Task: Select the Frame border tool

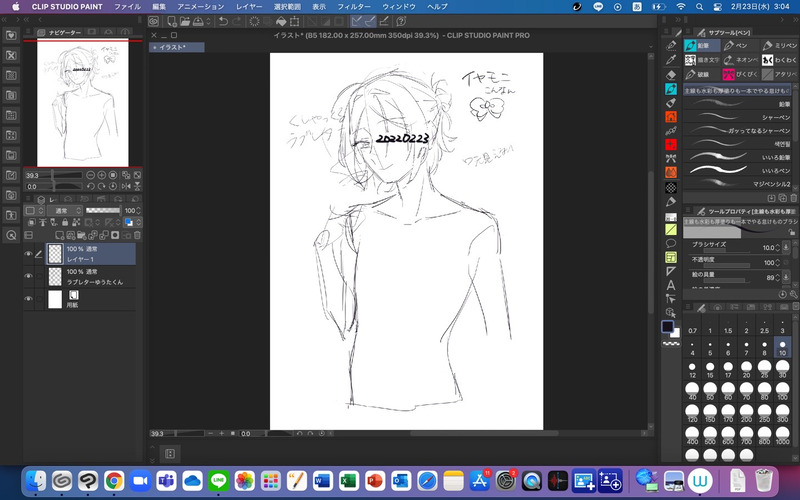Action: pyautogui.click(x=671, y=258)
